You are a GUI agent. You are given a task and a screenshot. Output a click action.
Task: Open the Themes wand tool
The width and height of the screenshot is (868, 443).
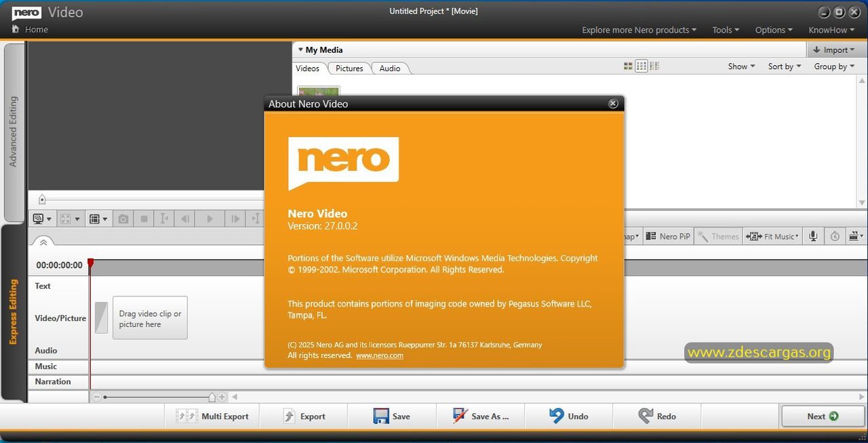click(718, 236)
